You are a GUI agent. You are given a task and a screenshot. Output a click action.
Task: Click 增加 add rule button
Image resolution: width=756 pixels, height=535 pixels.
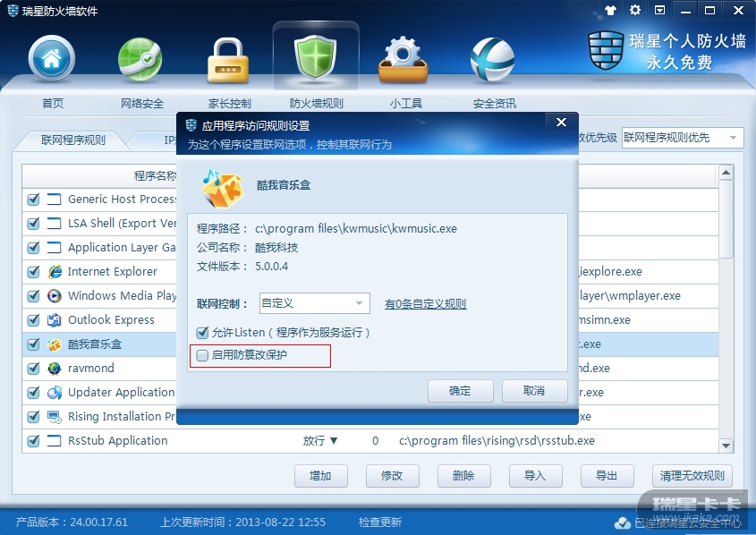[320, 476]
